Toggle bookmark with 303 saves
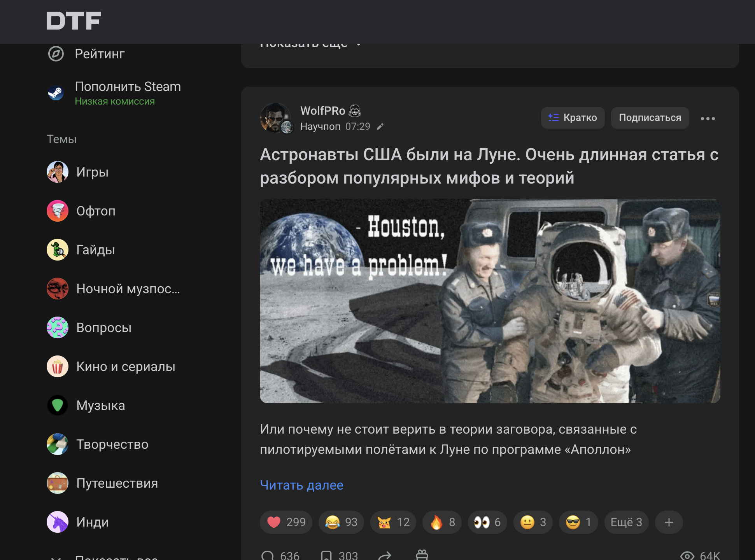The width and height of the screenshot is (755, 560). 326,555
